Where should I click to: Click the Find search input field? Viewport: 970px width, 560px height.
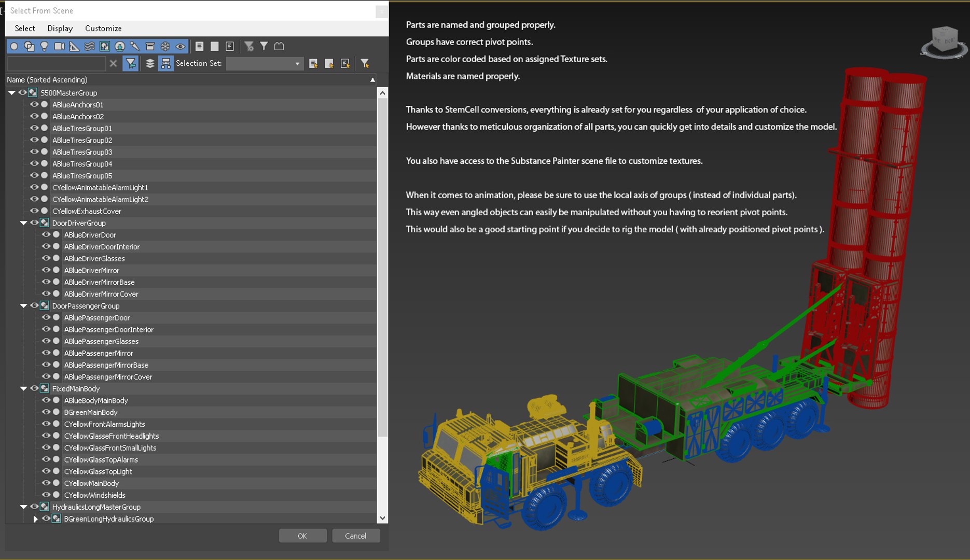tap(57, 63)
